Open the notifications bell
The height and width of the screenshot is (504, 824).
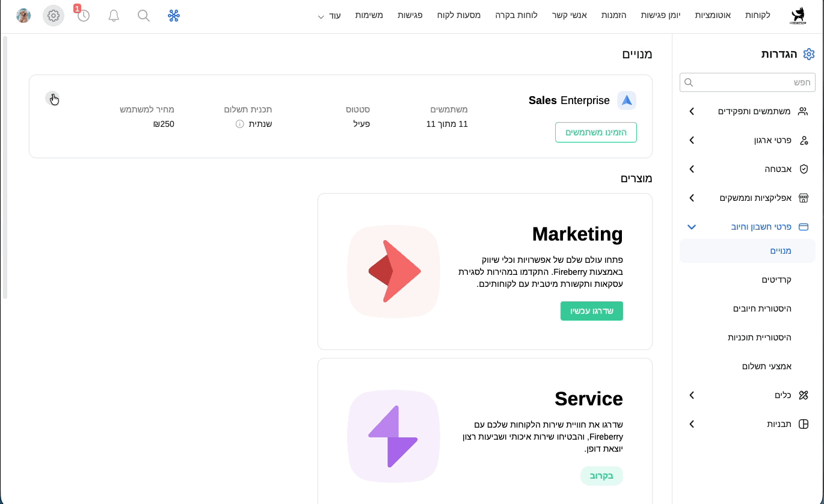tap(114, 16)
